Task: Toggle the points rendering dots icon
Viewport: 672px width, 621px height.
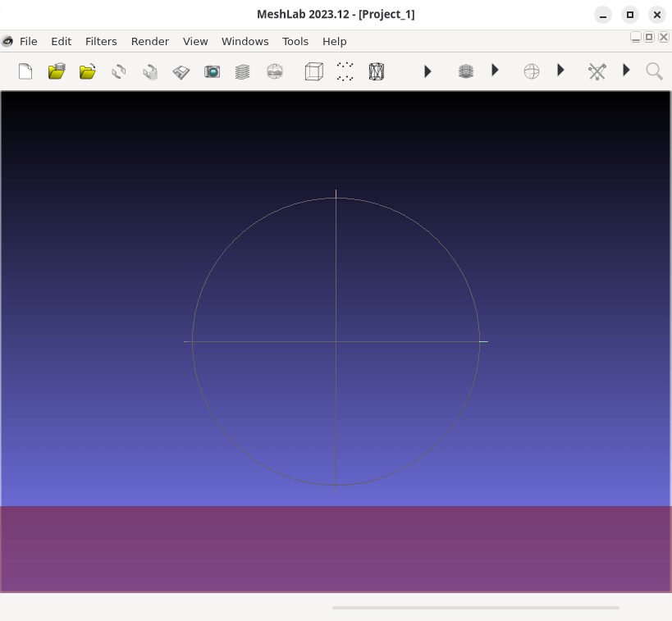Action: pos(345,71)
